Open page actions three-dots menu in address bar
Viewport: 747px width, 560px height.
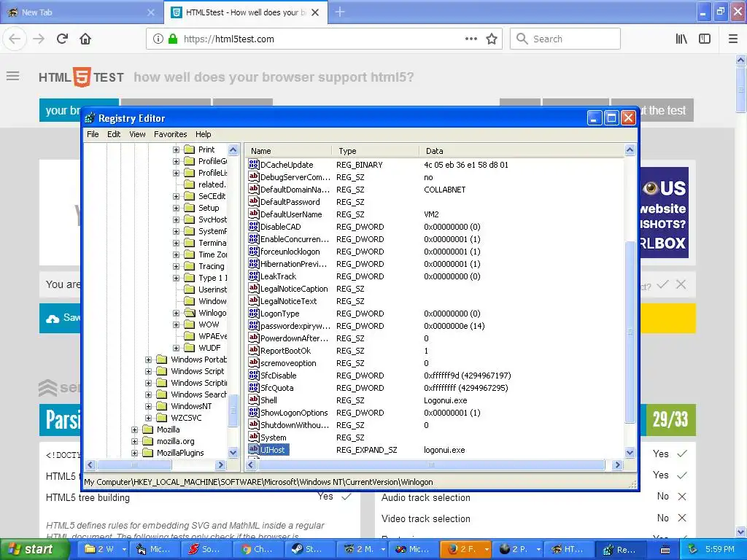pos(471,39)
